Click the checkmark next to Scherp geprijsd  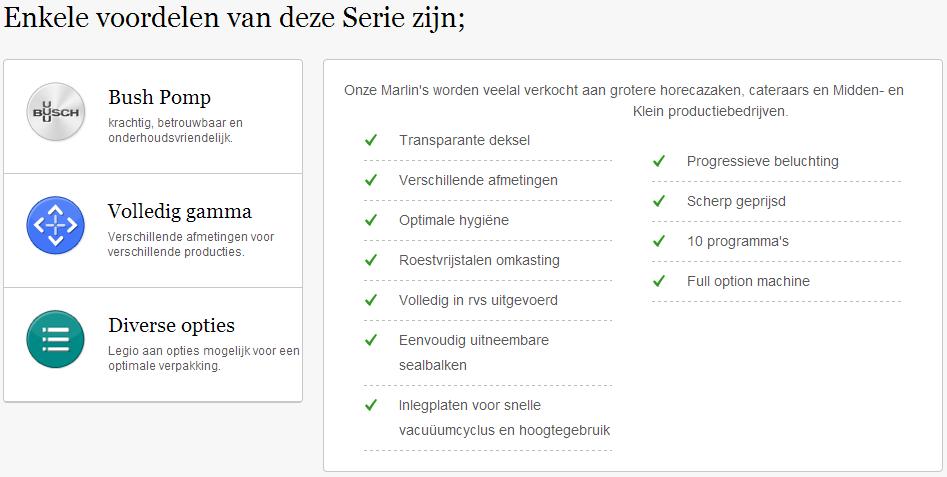[x=659, y=201]
